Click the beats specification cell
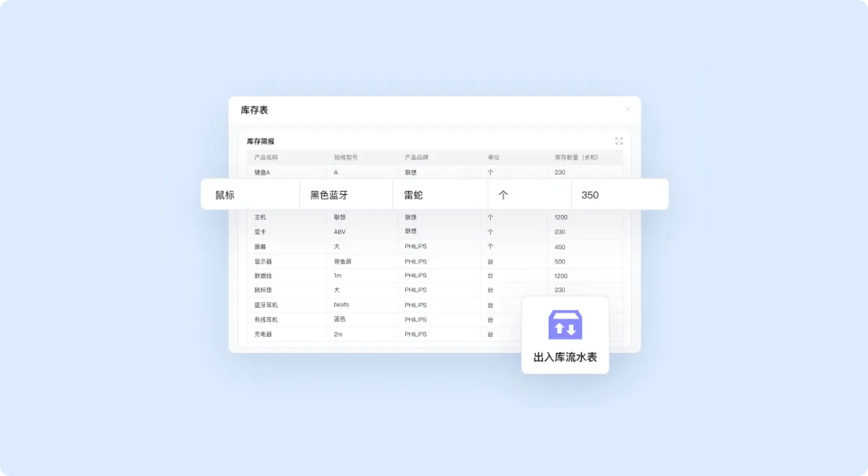 pyautogui.click(x=341, y=304)
